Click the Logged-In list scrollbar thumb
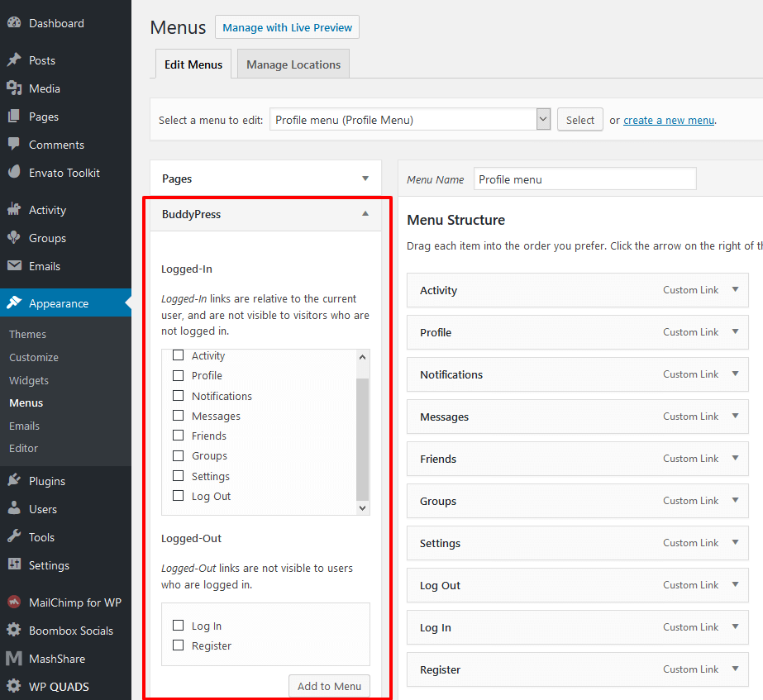The height and width of the screenshot is (700, 763). [x=363, y=439]
